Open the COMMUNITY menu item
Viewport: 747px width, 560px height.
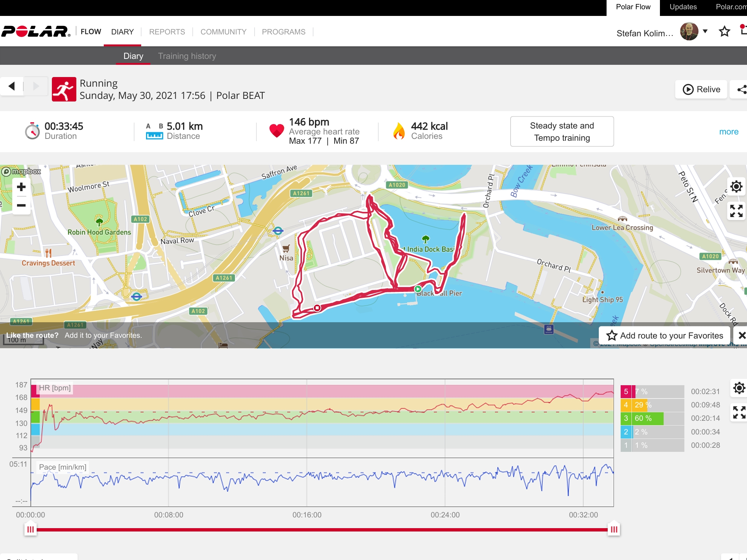pyautogui.click(x=223, y=32)
